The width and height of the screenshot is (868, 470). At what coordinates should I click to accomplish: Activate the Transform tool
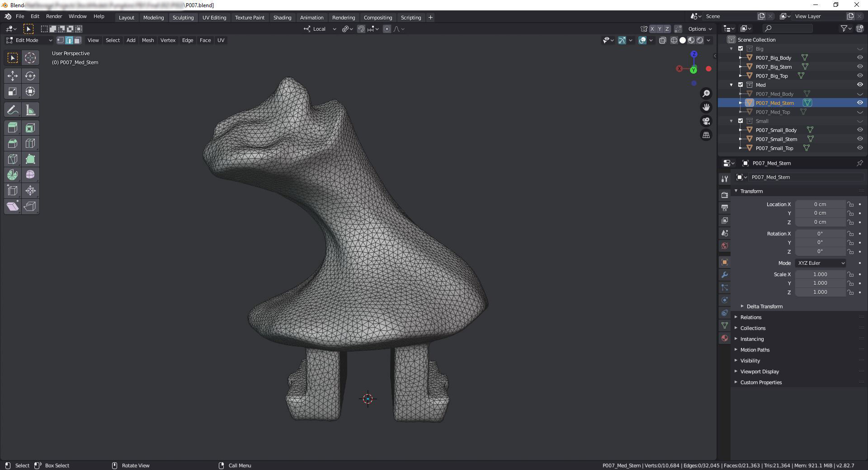(30, 92)
